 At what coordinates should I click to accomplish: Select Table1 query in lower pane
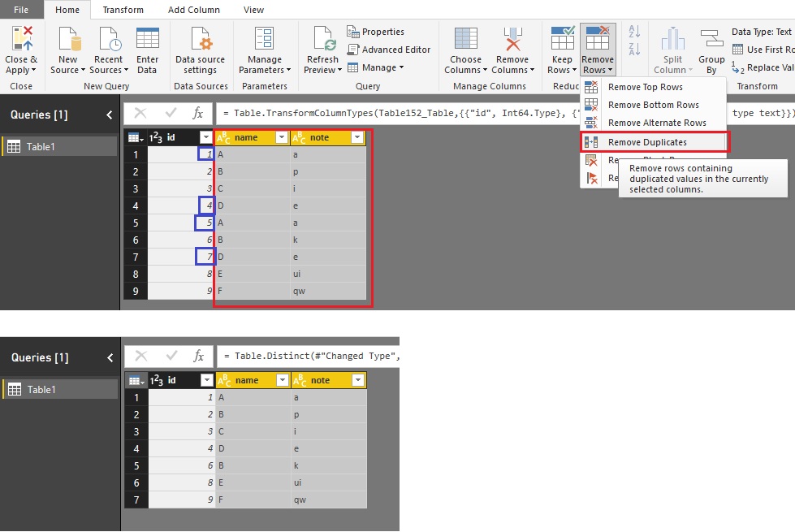(60, 390)
